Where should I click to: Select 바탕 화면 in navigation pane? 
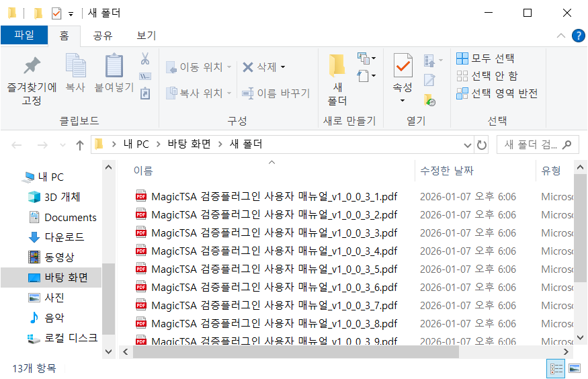click(x=51, y=278)
